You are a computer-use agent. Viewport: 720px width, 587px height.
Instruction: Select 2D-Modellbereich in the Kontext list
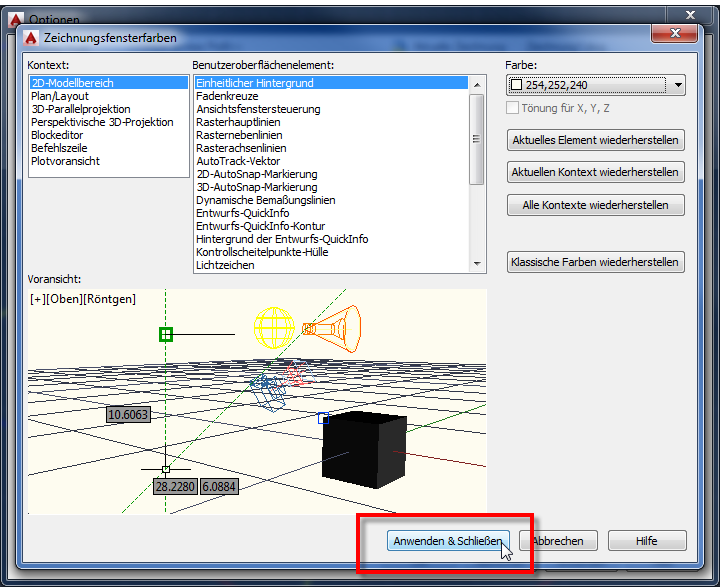coord(72,83)
